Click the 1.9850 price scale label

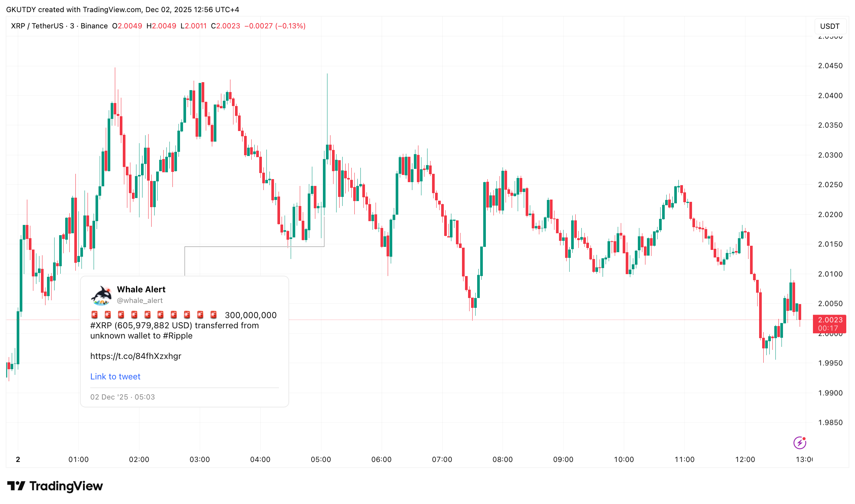pos(830,423)
